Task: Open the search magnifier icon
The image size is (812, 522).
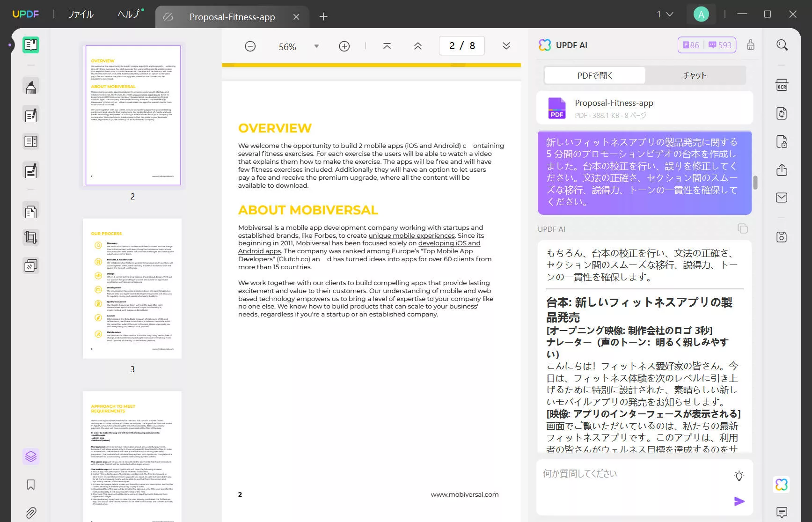Action: tap(782, 45)
